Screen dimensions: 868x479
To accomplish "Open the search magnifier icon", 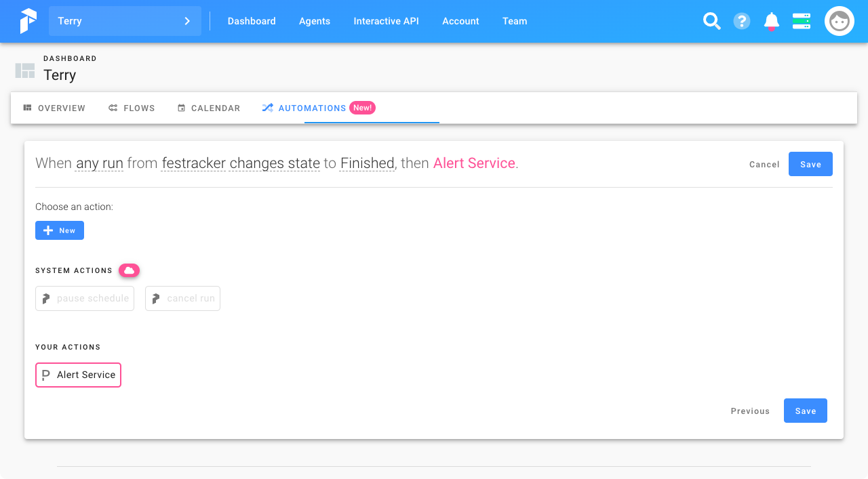I will 711,21.
